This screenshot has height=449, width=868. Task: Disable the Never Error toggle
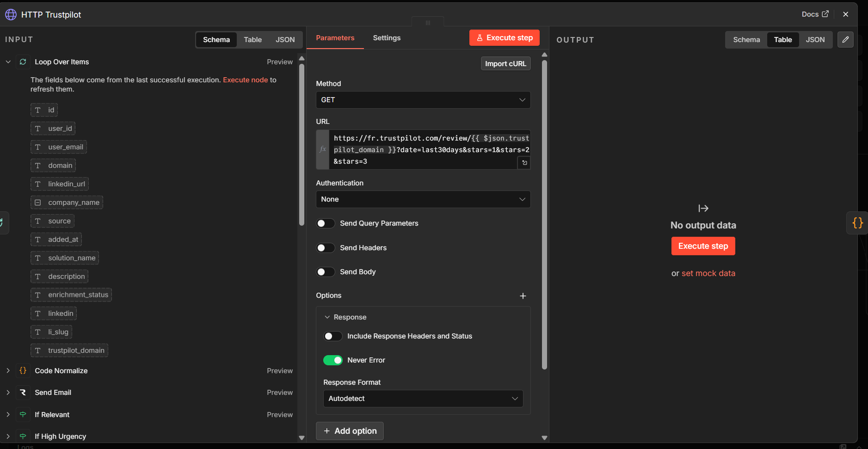[x=333, y=360]
